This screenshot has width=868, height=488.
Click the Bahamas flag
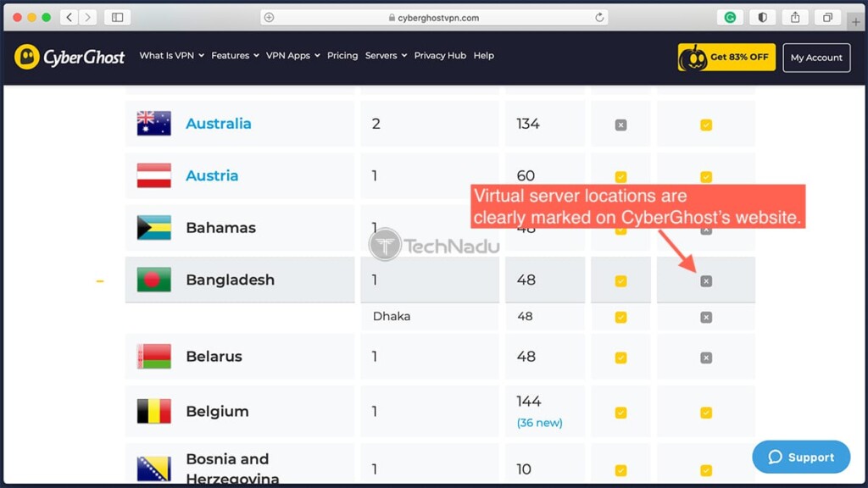154,227
